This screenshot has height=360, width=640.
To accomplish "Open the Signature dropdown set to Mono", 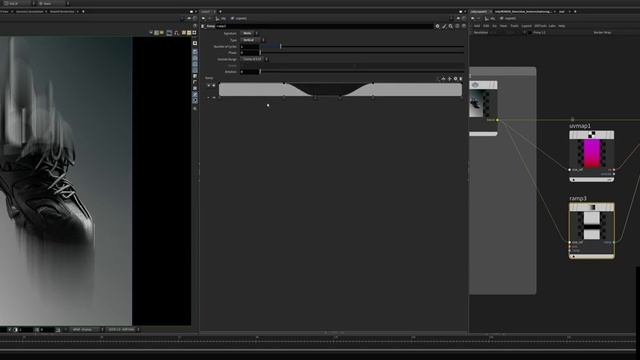I will click(x=249, y=33).
